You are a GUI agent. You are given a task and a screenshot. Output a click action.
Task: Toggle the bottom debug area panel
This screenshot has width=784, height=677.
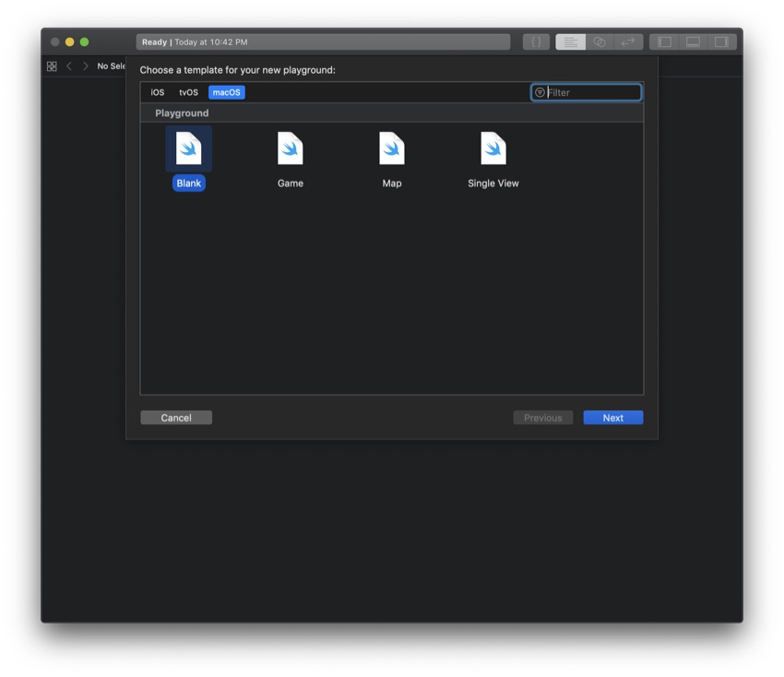point(693,42)
